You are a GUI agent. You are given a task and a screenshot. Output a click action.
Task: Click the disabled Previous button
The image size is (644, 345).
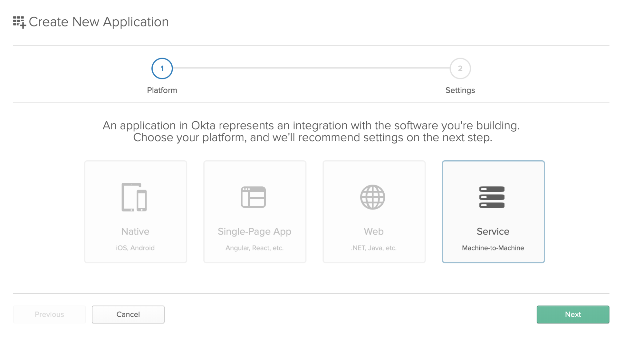49,314
